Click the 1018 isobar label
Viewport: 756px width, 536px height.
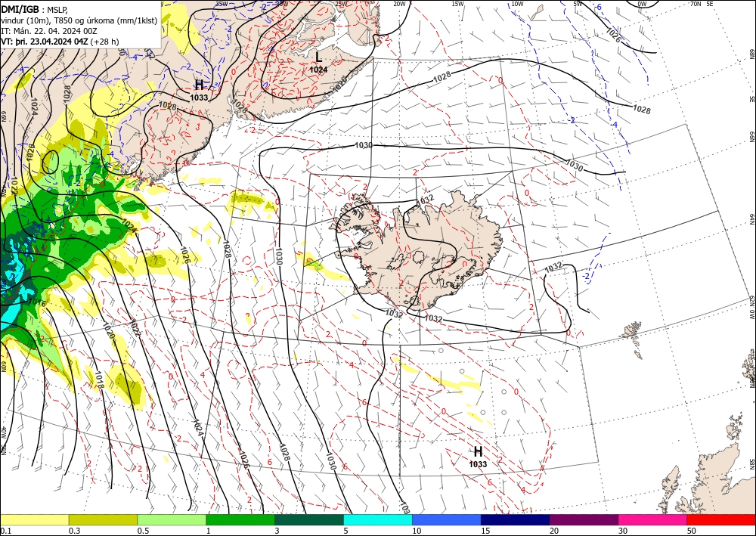[99, 380]
